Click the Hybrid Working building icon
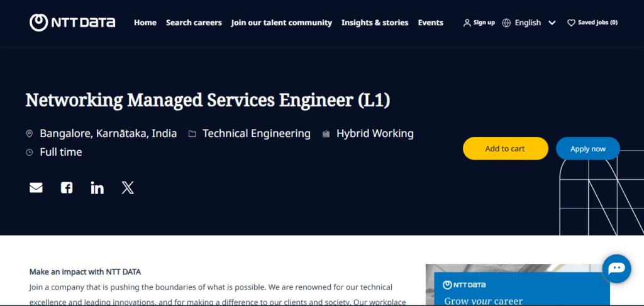Screen dimensions: 644x306 [x=326, y=134]
